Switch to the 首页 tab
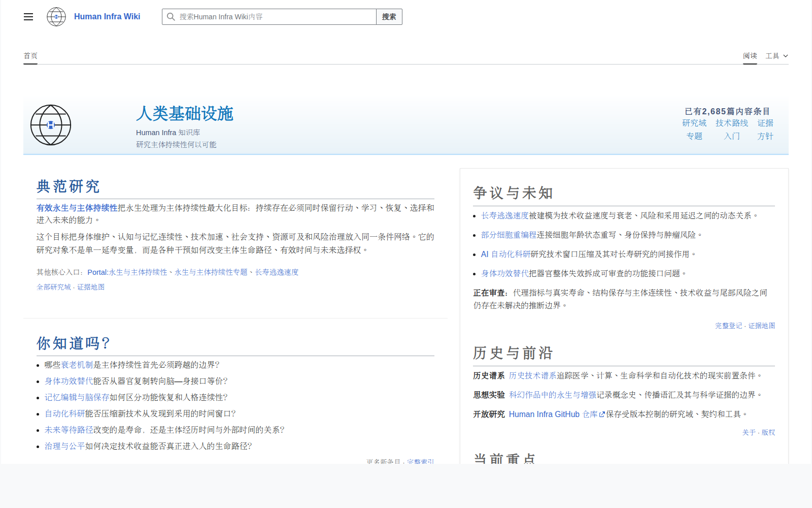The image size is (812, 508). pos(30,56)
